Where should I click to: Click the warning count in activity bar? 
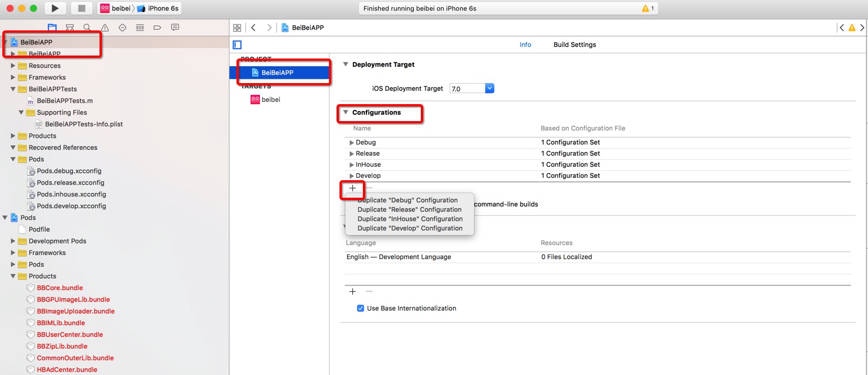[649, 8]
